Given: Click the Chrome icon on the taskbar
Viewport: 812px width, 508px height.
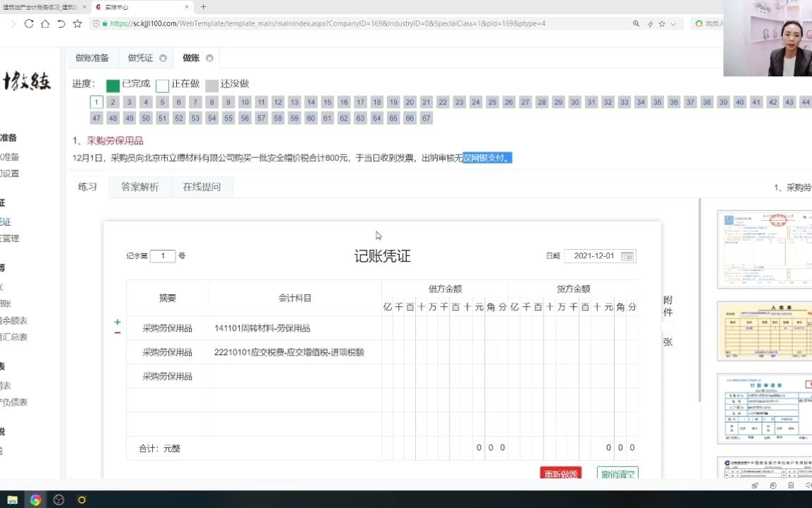Looking at the screenshot, I should click(34, 500).
